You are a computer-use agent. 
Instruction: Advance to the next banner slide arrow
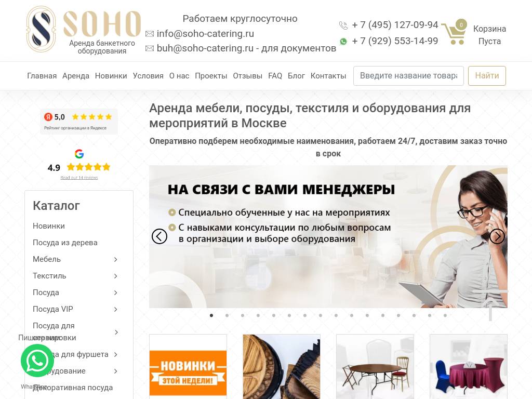pos(497,236)
